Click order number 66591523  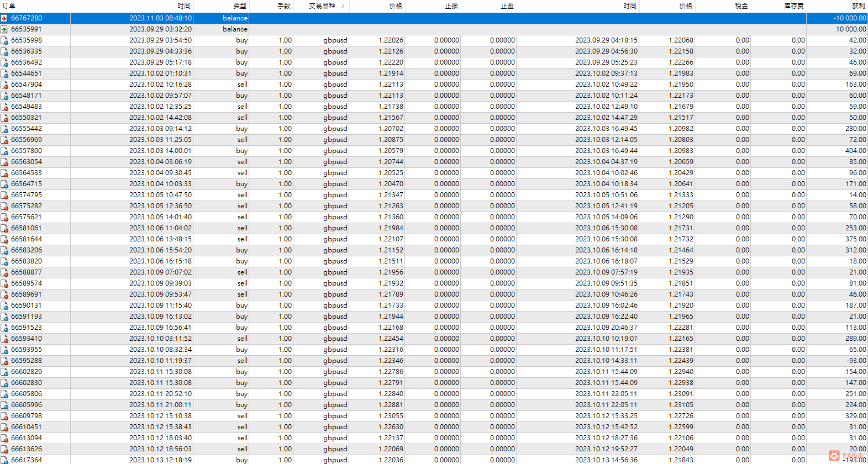(x=27, y=328)
